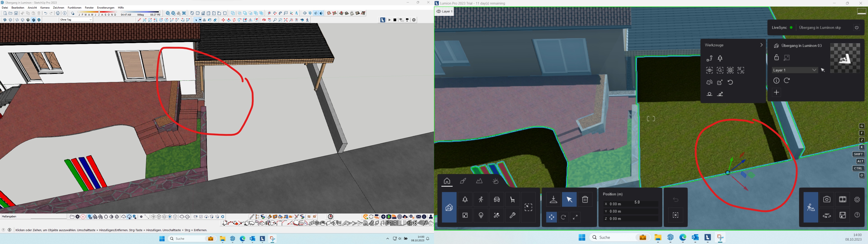
Task: Toggle Layer 1 visibility eye
Action: tap(438, 12)
